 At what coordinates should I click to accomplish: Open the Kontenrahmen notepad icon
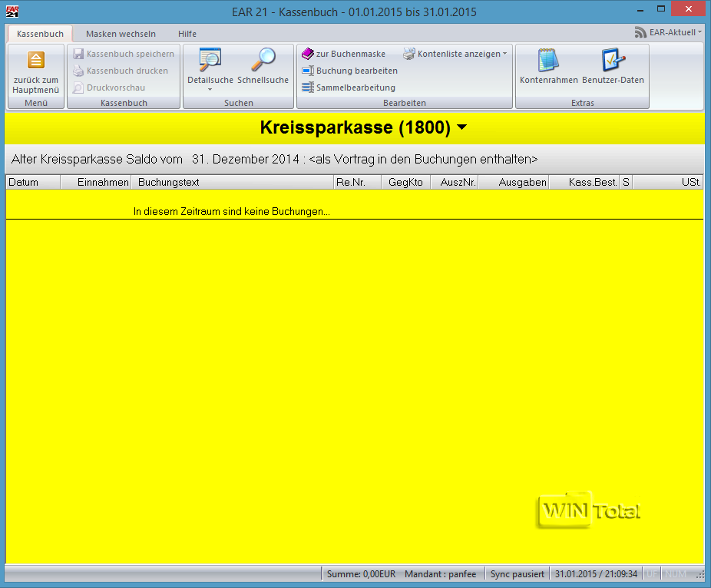point(548,60)
